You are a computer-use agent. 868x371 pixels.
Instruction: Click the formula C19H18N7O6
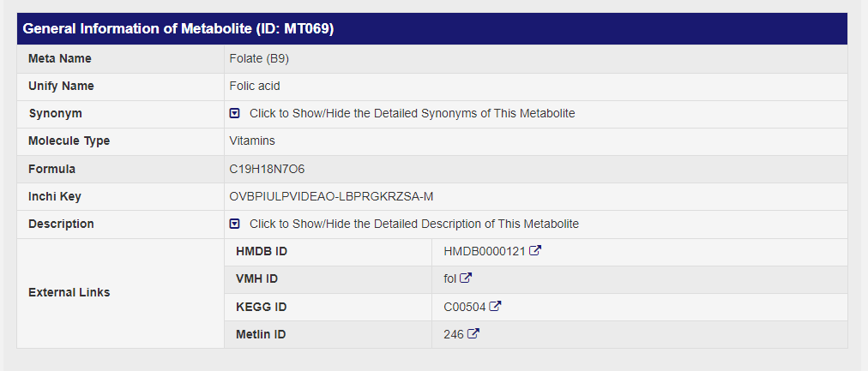pyautogui.click(x=267, y=169)
